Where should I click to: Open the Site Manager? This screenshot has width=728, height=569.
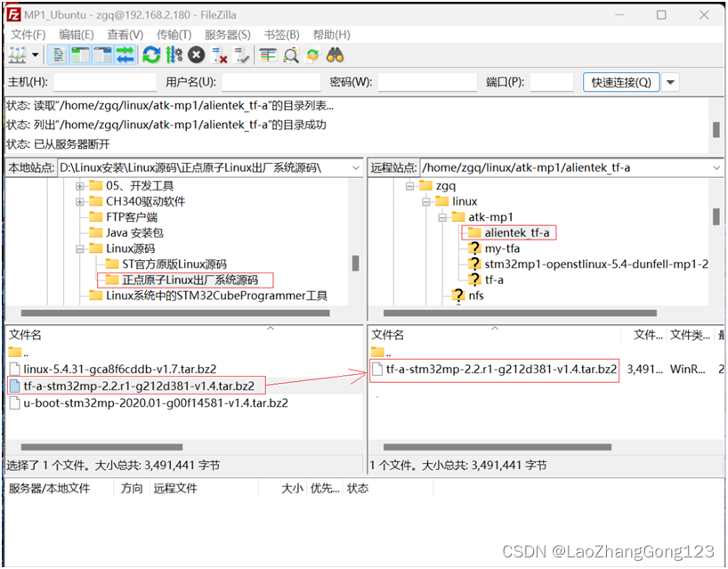tap(16, 54)
